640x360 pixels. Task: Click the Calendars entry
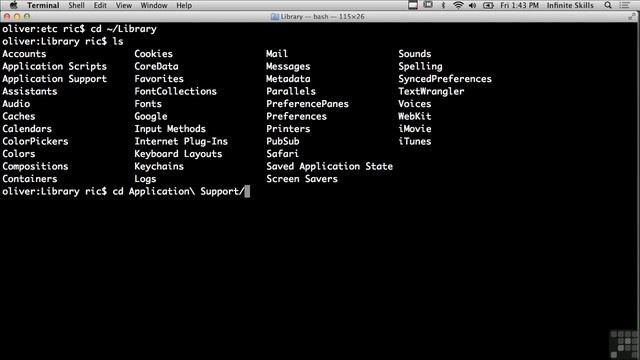point(27,129)
